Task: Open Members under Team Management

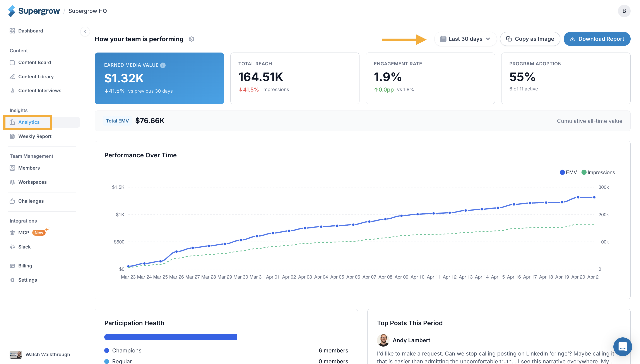Action: coord(29,168)
